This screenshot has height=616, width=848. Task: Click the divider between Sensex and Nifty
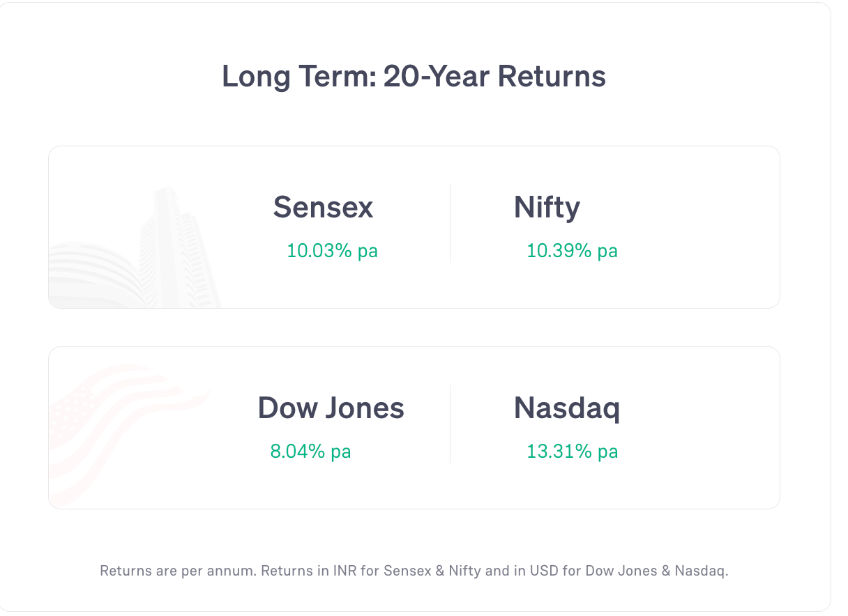pos(450,223)
